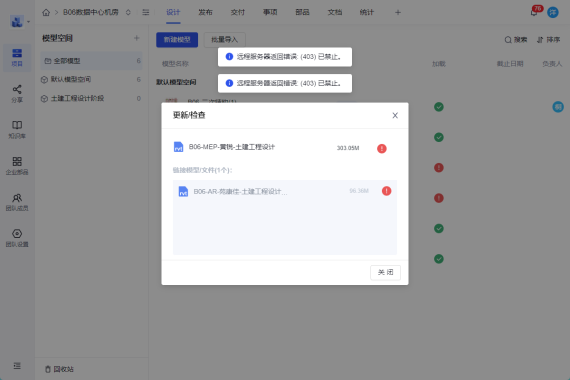Image resolution: width=570 pixels, height=380 pixels.
Task: Switch to the 部品 tab
Action: (302, 12)
